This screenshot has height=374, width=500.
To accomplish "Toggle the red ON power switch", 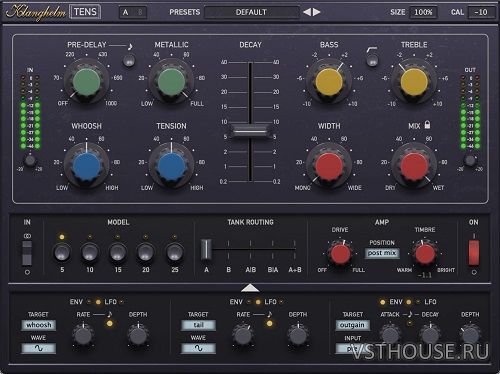I will click(x=474, y=252).
